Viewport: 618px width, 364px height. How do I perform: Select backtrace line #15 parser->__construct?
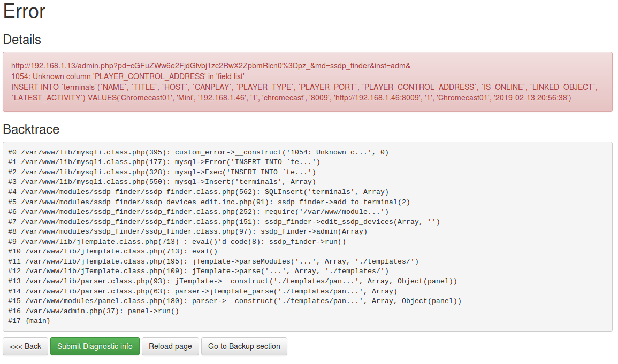pos(234,301)
